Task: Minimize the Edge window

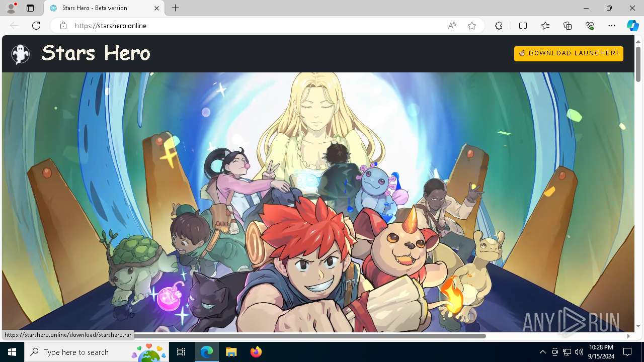Action: click(x=586, y=8)
